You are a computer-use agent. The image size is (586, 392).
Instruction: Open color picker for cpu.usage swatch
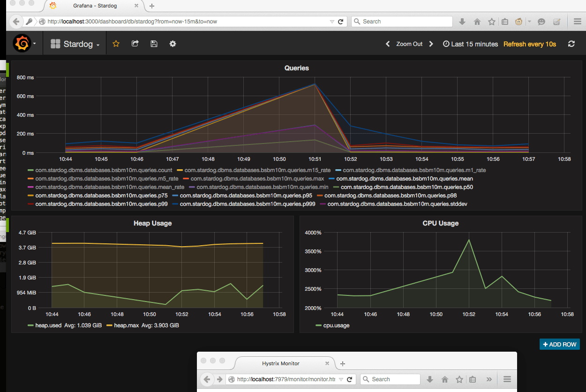click(x=318, y=325)
